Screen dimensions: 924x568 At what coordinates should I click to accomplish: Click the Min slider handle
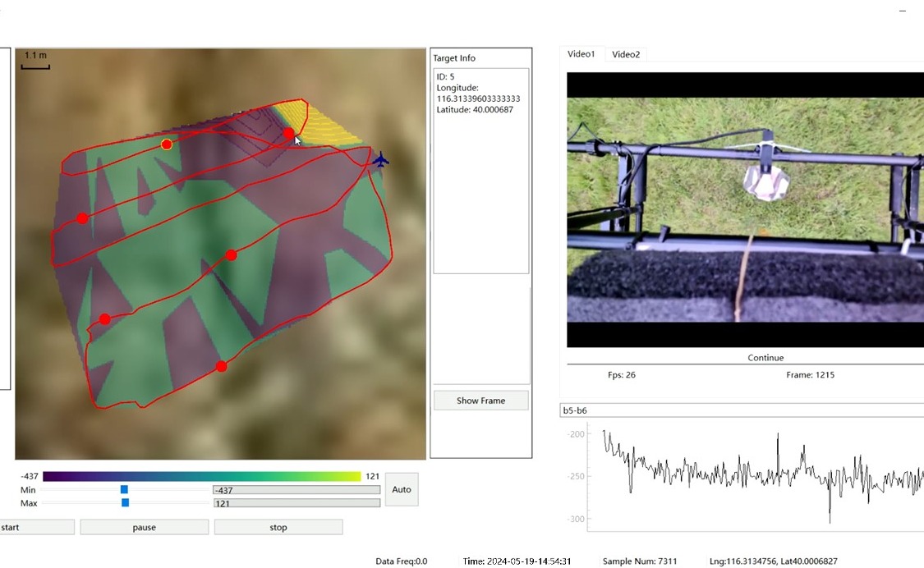coord(124,489)
